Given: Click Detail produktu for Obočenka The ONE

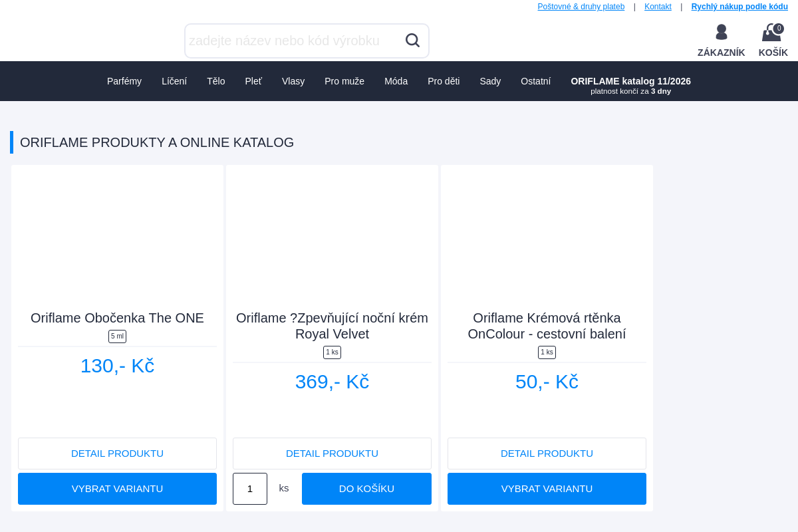Looking at the screenshot, I should point(117,454).
